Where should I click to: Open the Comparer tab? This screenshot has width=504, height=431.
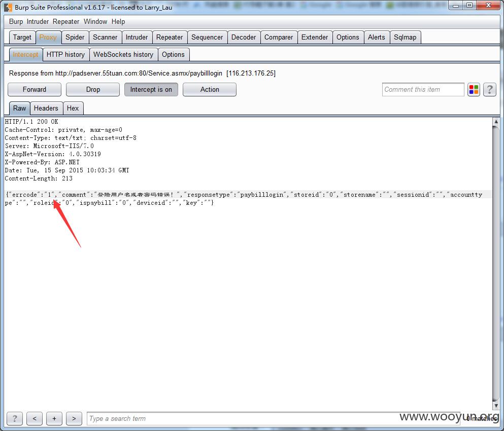pyautogui.click(x=279, y=37)
